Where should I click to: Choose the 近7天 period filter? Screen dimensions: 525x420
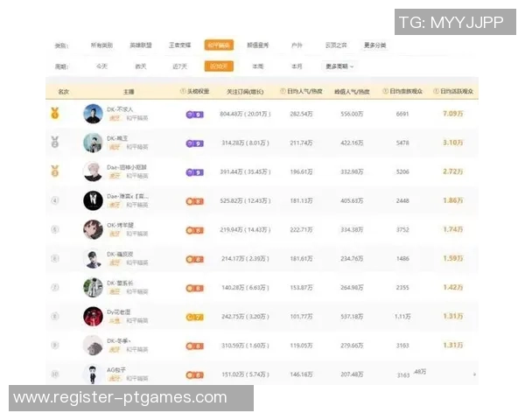[x=179, y=66]
